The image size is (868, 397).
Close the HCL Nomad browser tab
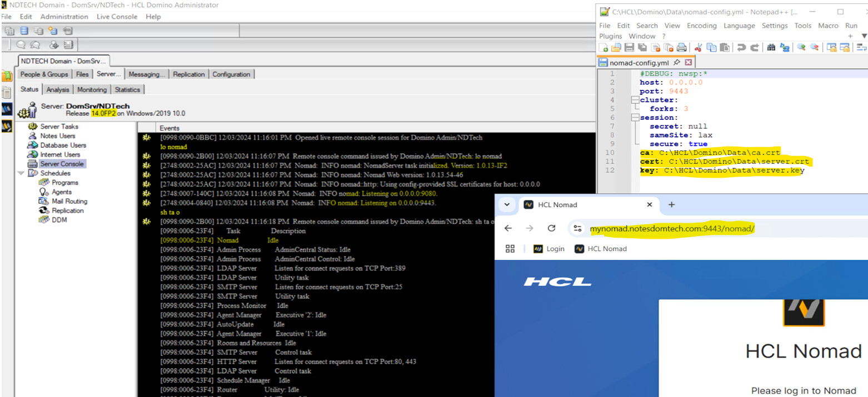tap(650, 204)
